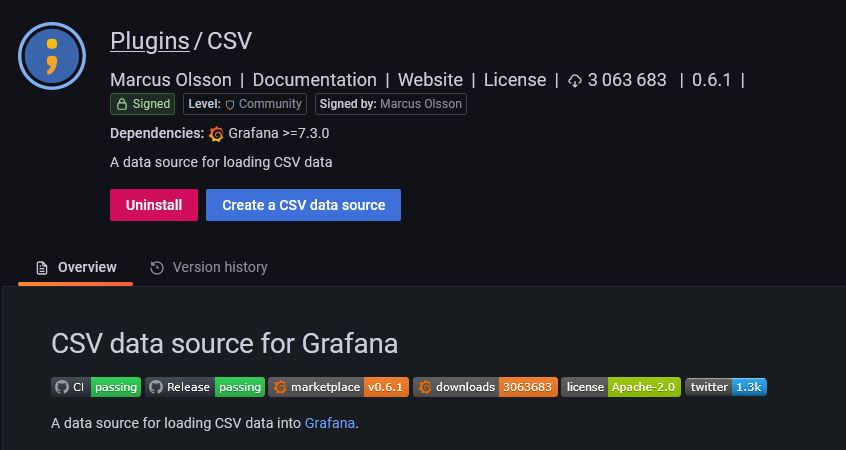Click the Level: Community badge
Image resolution: width=846 pixels, height=450 pixels.
tap(245, 104)
